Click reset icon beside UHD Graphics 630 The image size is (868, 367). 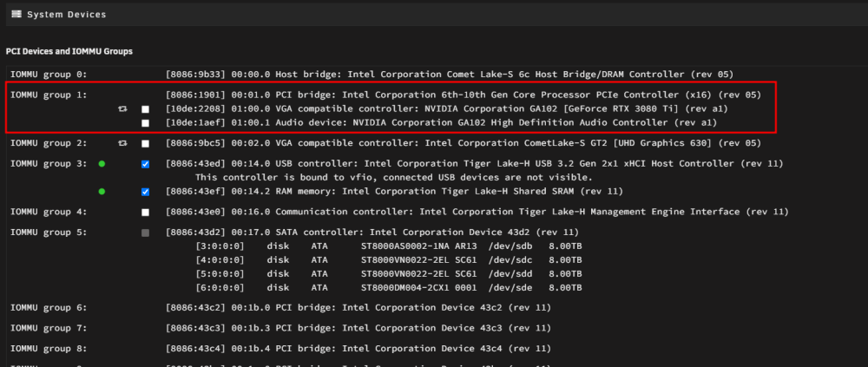pyautogui.click(x=122, y=143)
